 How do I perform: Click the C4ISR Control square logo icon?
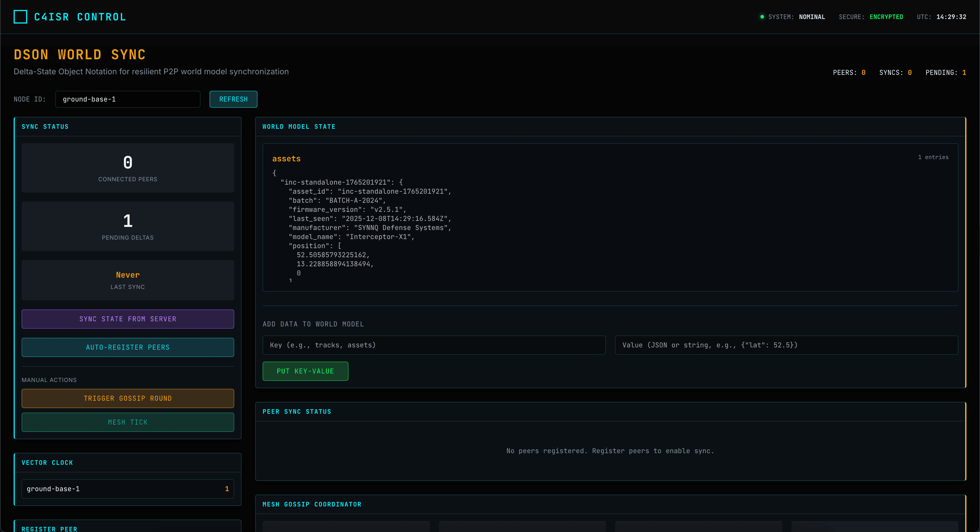[x=20, y=17]
